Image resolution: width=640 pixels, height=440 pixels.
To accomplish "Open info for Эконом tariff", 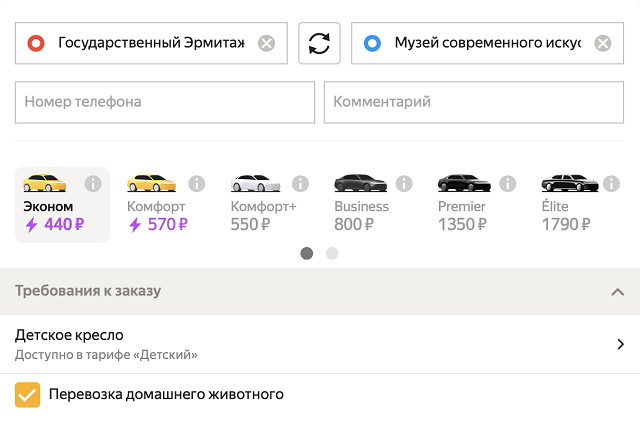I will (x=93, y=184).
